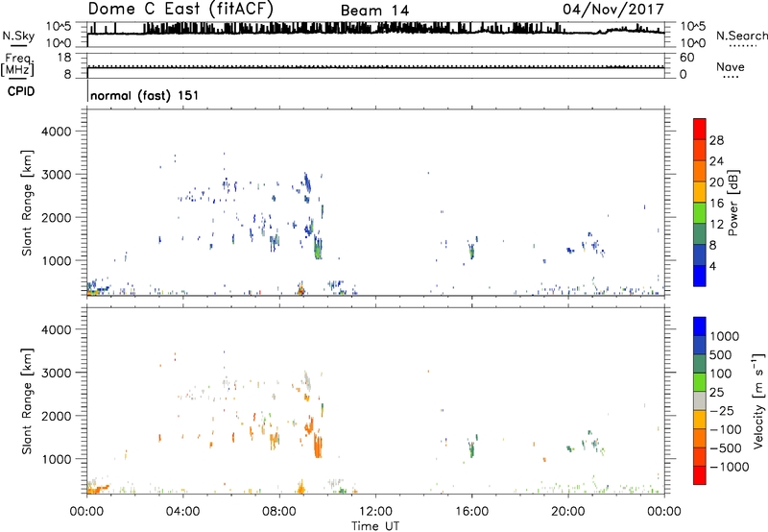Screen dimensions: 768x532
Task: Click the blue echo cluster near 3000 km in power panel
Action: [307, 182]
